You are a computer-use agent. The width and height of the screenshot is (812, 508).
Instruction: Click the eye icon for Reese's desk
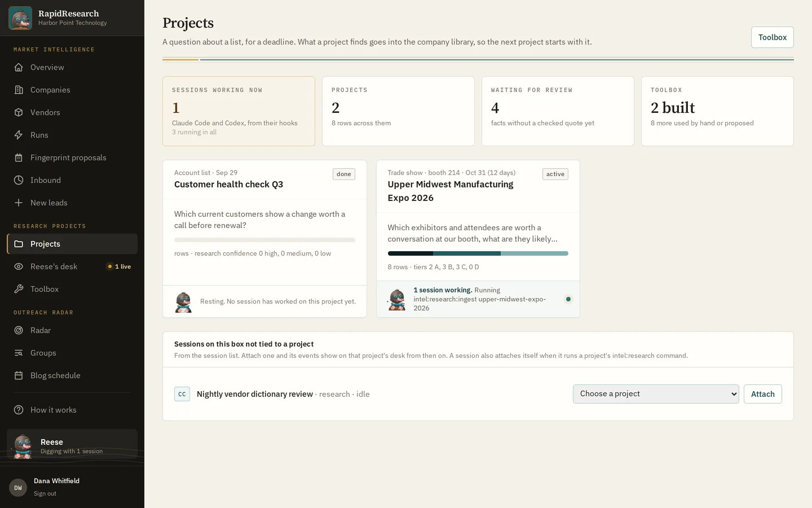click(19, 266)
